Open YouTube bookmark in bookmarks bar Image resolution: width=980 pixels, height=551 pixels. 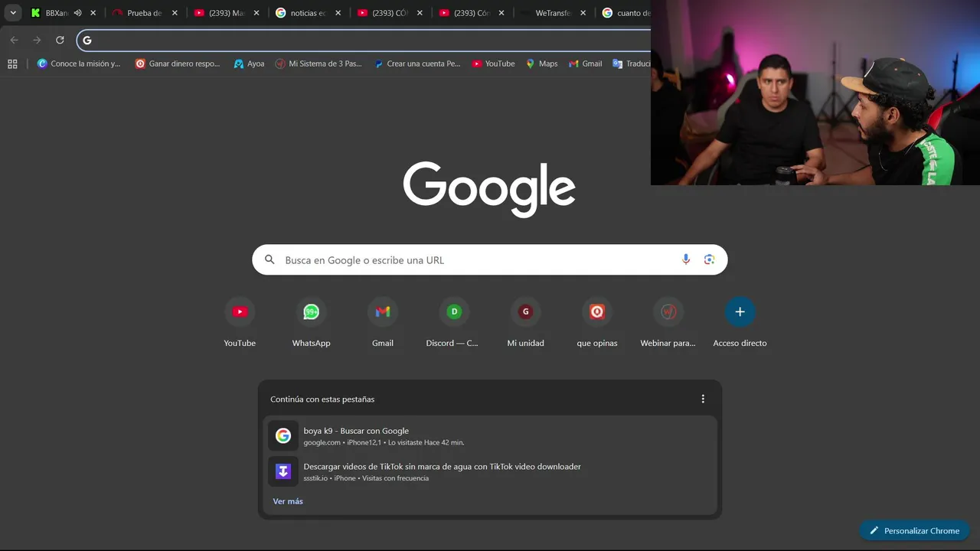tap(493, 64)
